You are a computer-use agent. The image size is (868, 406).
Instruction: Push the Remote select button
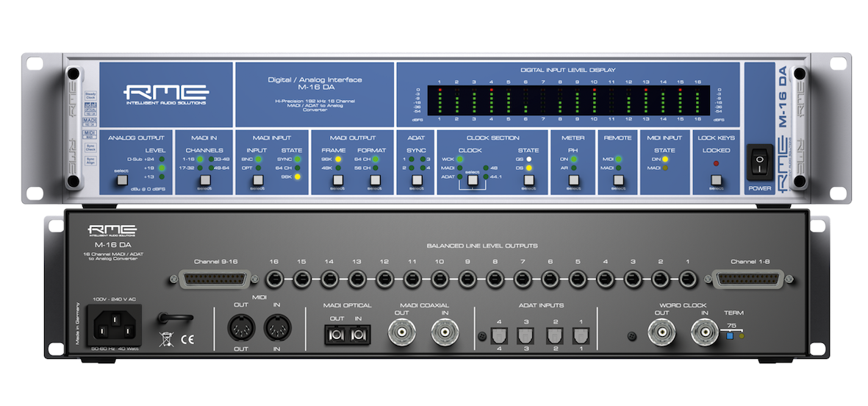tap(618, 180)
